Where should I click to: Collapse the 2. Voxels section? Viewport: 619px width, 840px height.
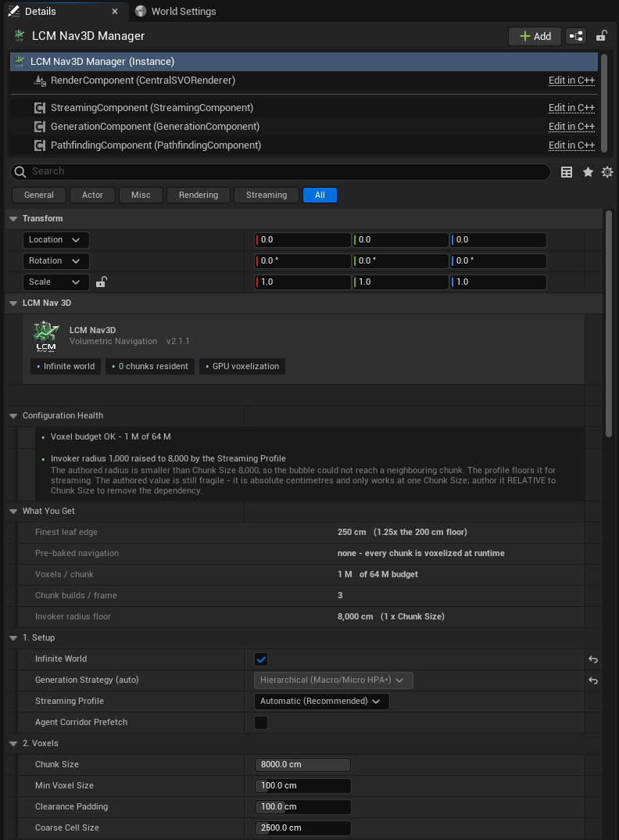[13, 744]
